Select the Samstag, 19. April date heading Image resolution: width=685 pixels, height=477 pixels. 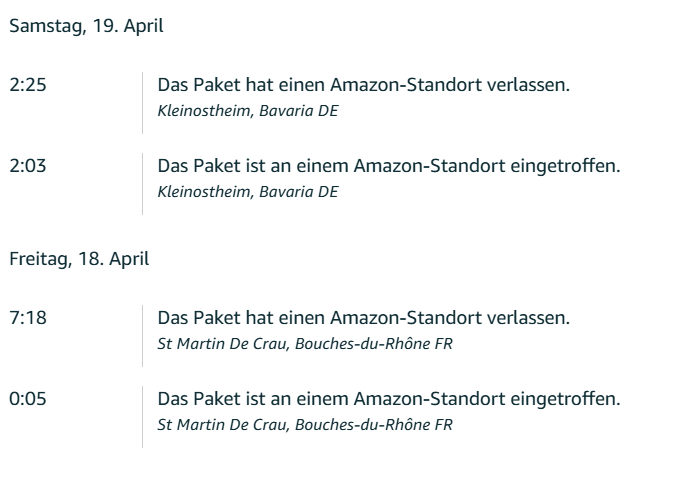click(x=86, y=26)
